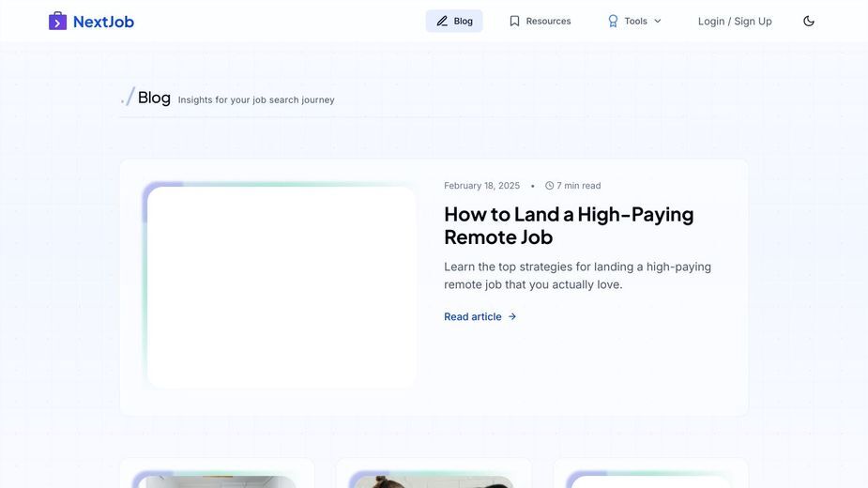Open the featured article's blank thumbnail
Image resolution: width=868 pixels, height=488 pixels.
[x=282, y=287]
